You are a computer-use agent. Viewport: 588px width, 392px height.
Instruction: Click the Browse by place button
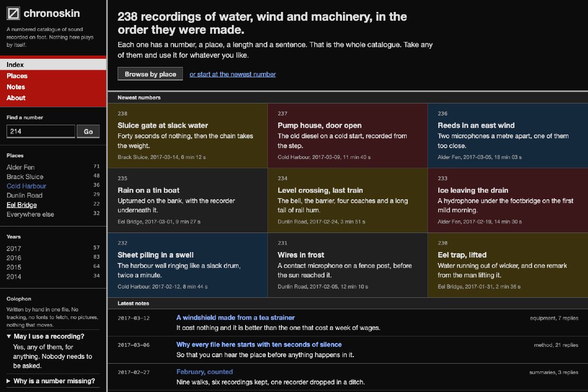(x=150, y=74)
